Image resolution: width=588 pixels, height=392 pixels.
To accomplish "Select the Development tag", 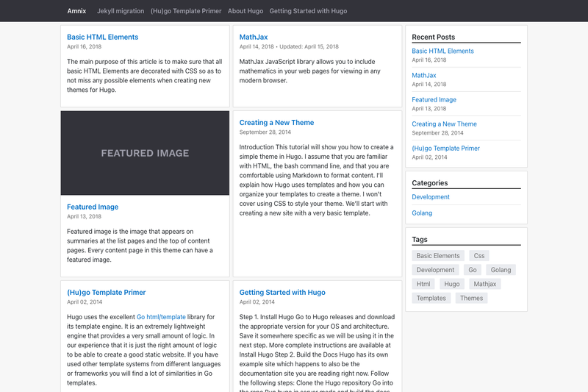I will click(435, 270).
